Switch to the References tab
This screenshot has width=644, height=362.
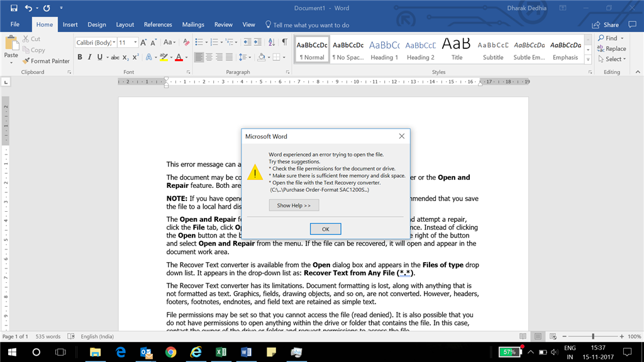tap(158, 25)
